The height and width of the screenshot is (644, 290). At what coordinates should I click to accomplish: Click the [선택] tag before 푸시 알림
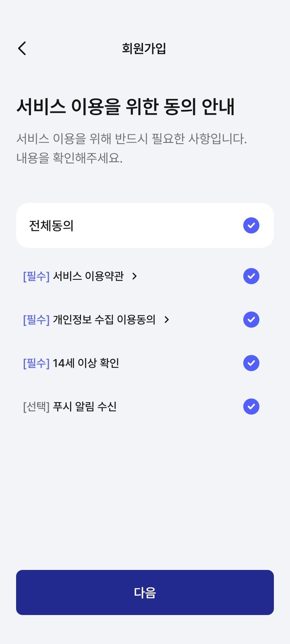pyautogui.click(x=36, y=407)
